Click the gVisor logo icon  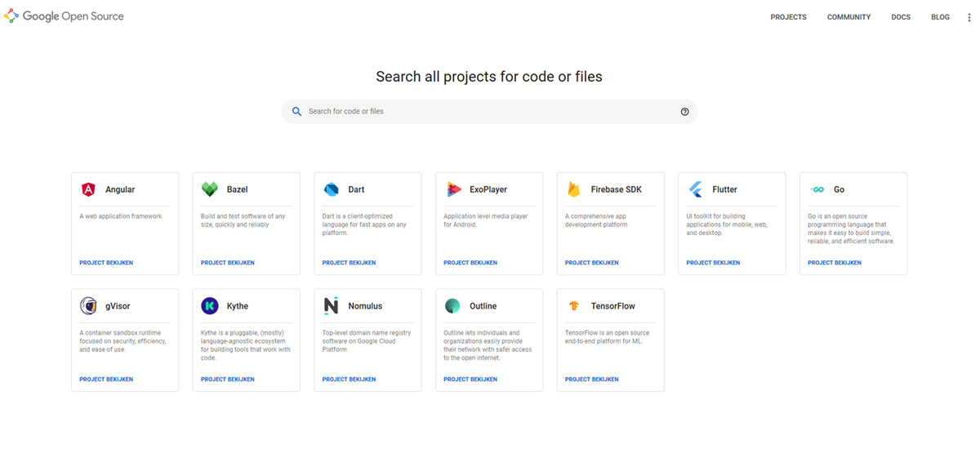(x=88, y=306)
